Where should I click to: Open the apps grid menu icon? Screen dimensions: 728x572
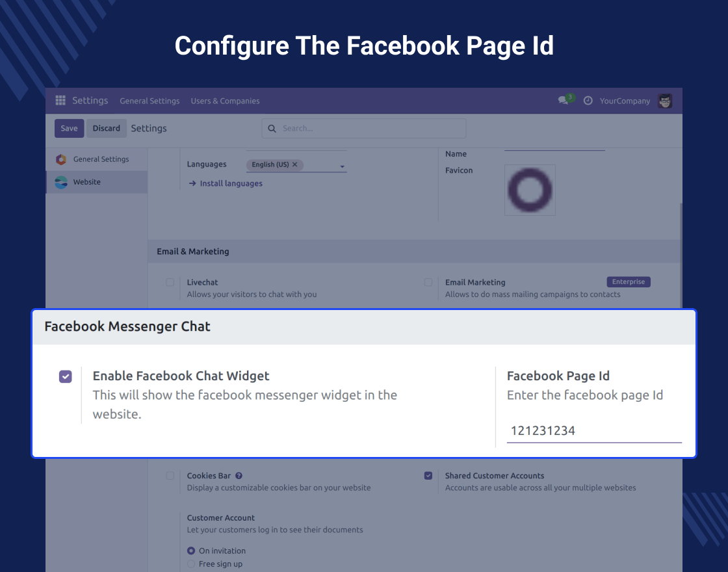pos(60,100)
